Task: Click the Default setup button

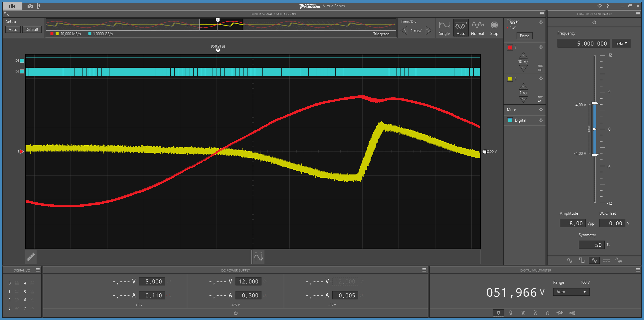Action: pos(32,30)
